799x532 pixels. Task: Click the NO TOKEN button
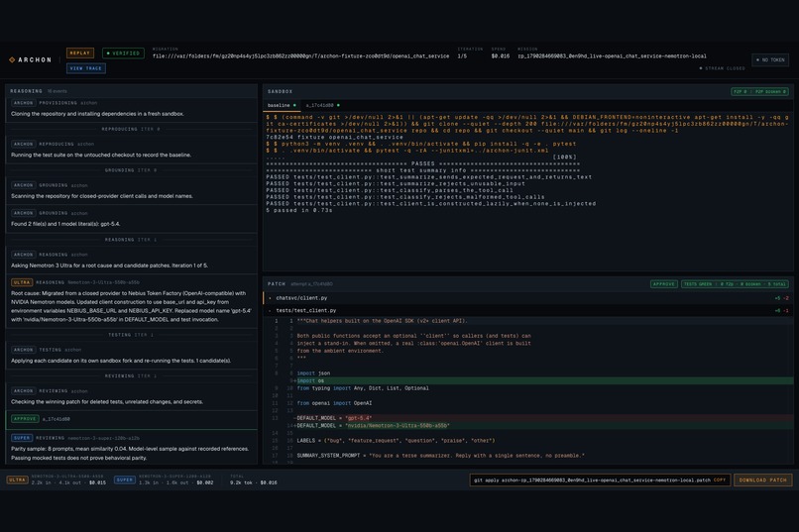tap(770, 60)
